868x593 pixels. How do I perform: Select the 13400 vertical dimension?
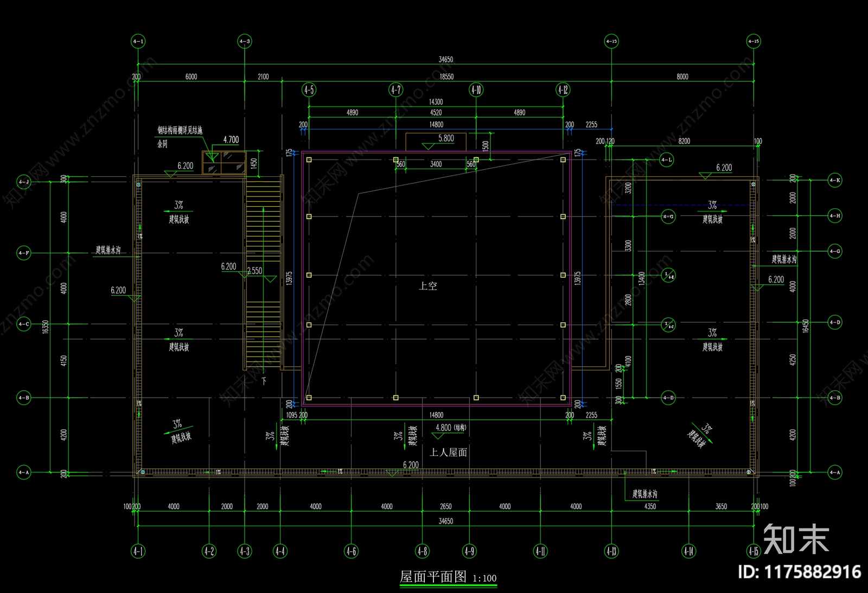coord(642,279)
